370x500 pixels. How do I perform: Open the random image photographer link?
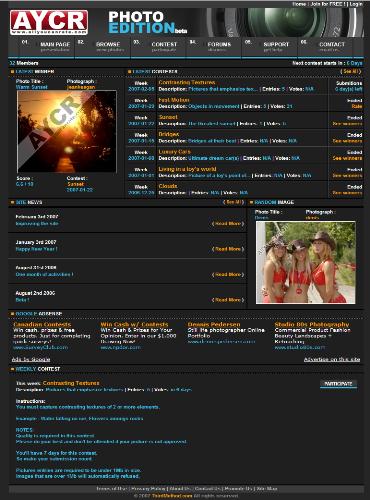click(x=312, y=218)
